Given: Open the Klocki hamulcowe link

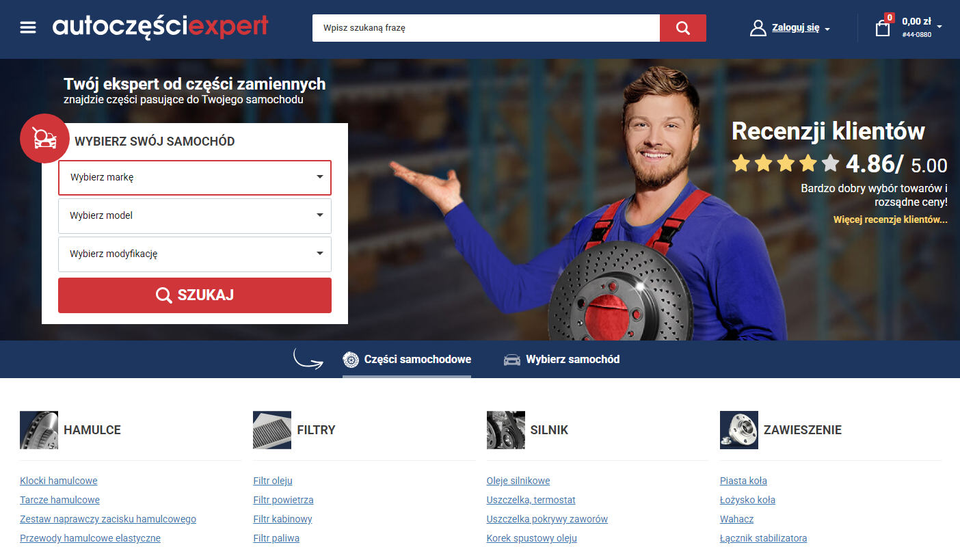Looking at the screenshot, I should click(x=59, y=481).
